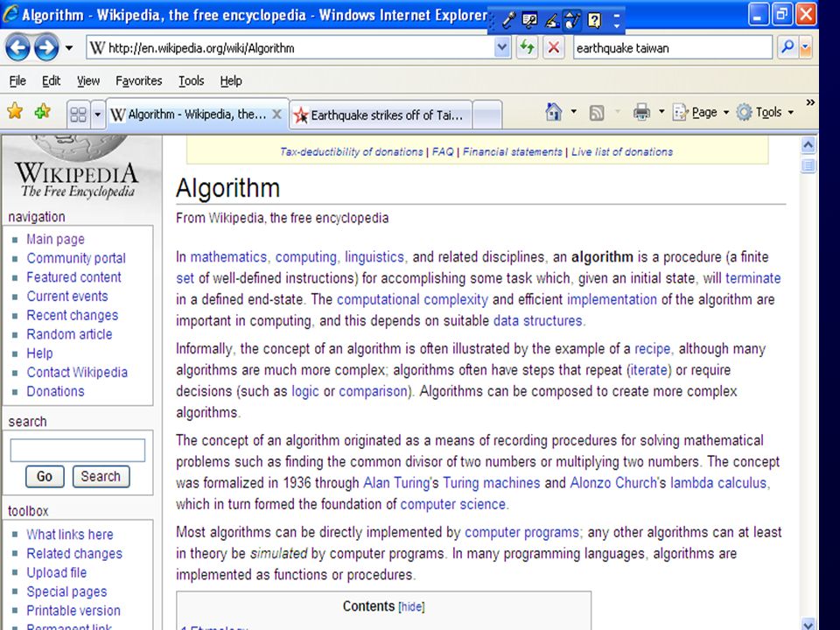840x630 pixels.
Task: Open the Favorites menu
Action: [139, 80]
